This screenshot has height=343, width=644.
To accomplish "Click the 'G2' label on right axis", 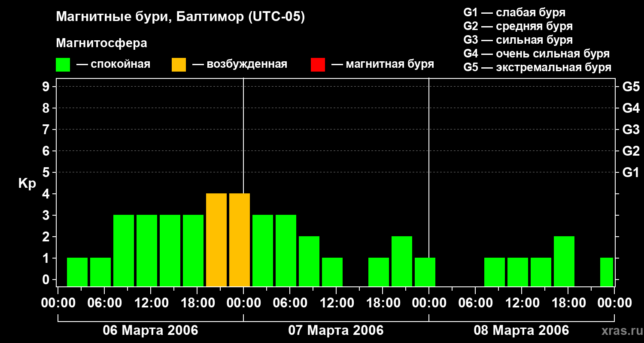I will pyautogui.click(x=631, y=151).
